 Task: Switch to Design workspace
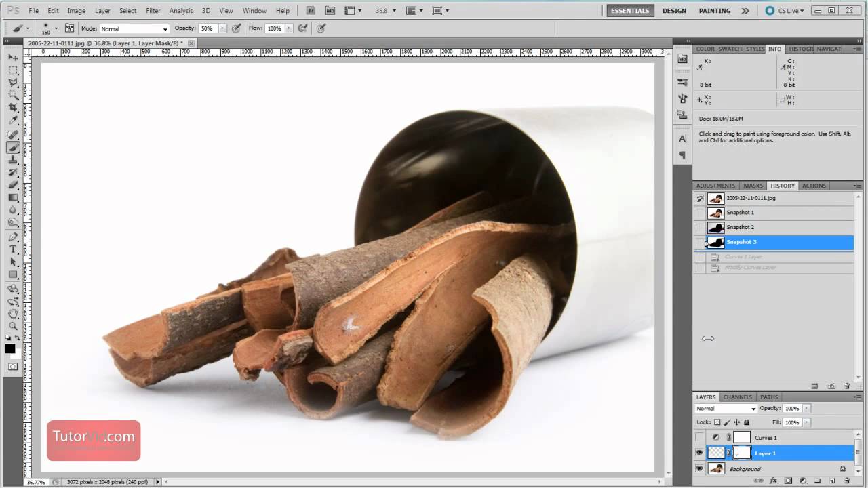point(674,11)
